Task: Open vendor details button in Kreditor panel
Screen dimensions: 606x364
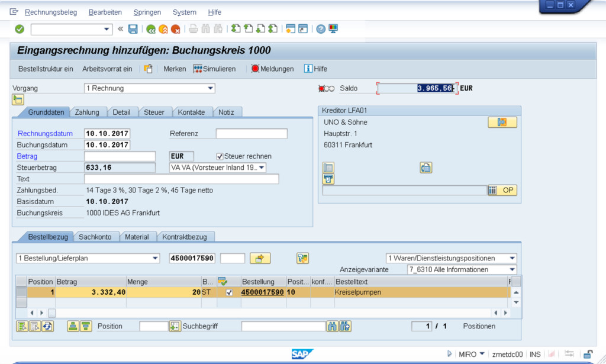Action: [x=502, y=122]
